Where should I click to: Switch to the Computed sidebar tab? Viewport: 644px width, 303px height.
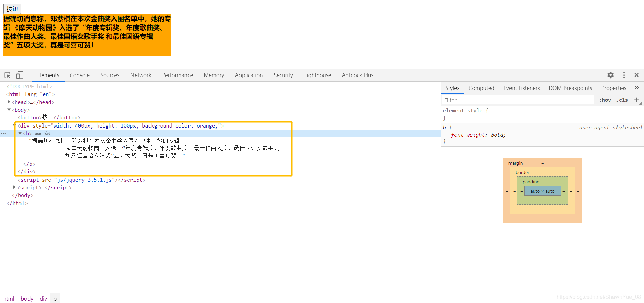coord(481,88)
